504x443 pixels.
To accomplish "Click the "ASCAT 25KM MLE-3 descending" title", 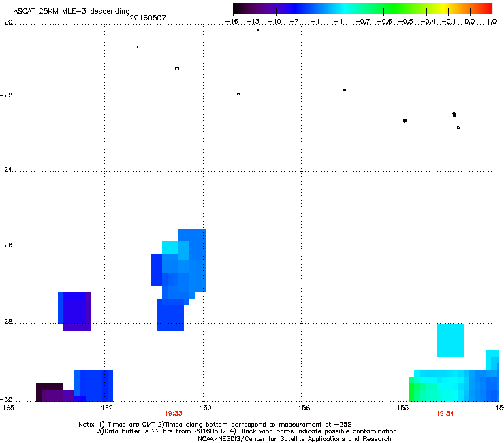I will click(72, 11).
